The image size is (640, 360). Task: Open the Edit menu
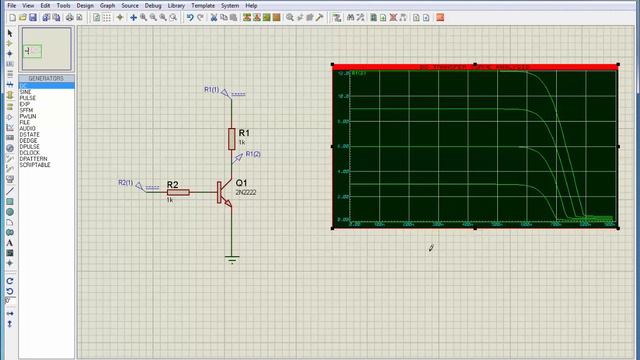(45, 6)
